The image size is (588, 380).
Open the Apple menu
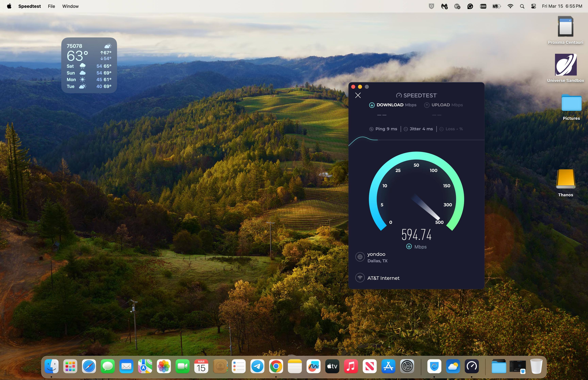point(9,6)
